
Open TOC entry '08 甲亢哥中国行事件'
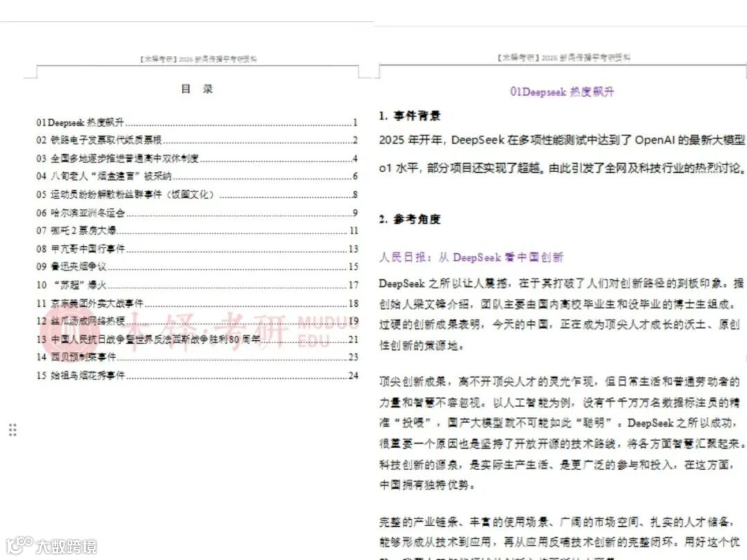(196, 249)
